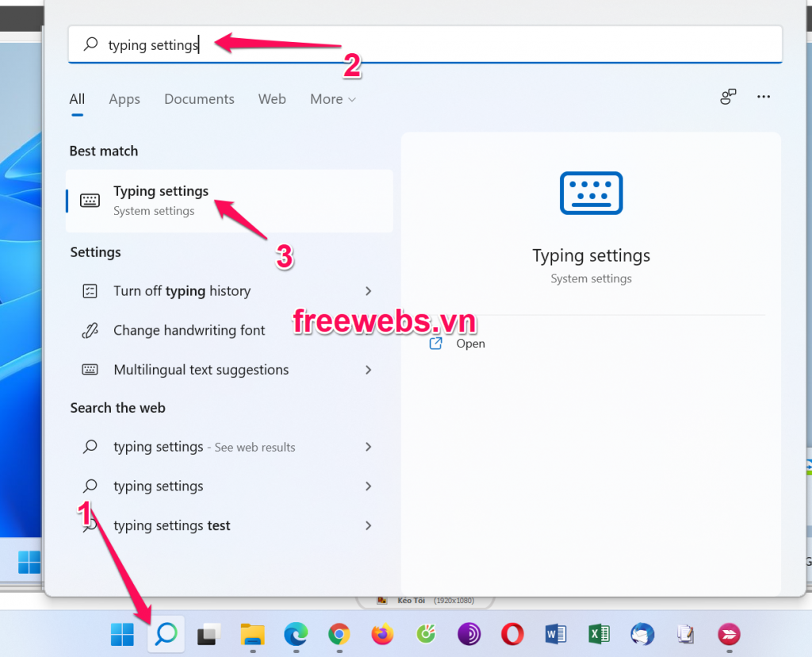
Task: Expand Turn off typing history chevron
Action: [x=368, y=291]
